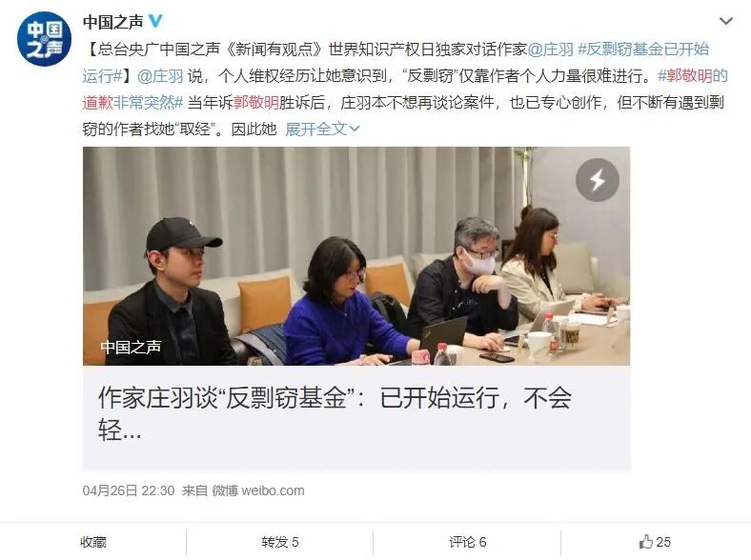Click the 微博 weibo.com source link
The image size is (751, 560).
pos(258,490)
